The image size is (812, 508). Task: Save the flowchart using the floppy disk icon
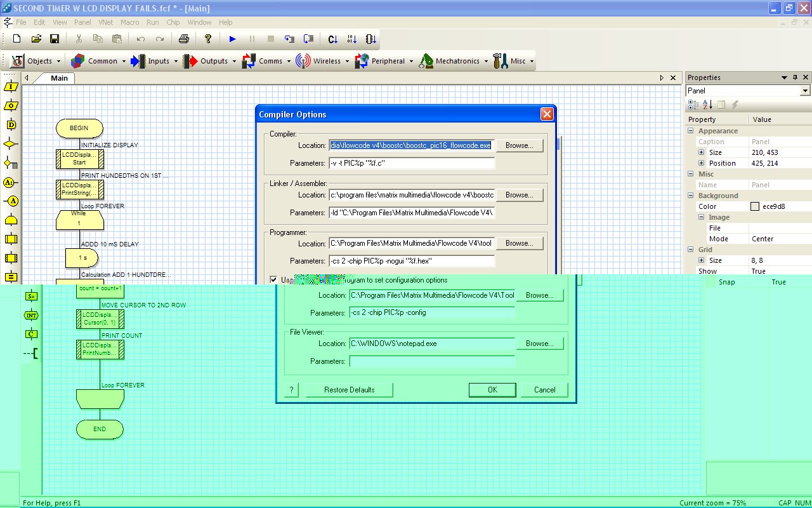[55, 39]
